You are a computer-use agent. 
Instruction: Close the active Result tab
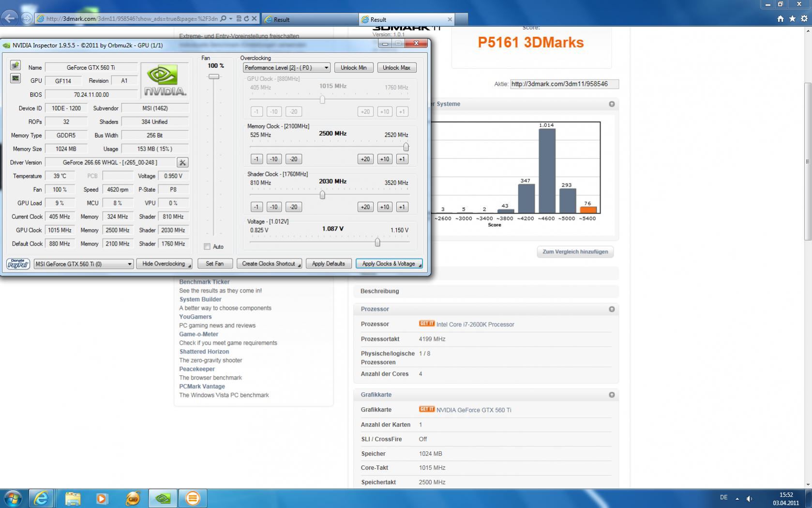[450, 19]
